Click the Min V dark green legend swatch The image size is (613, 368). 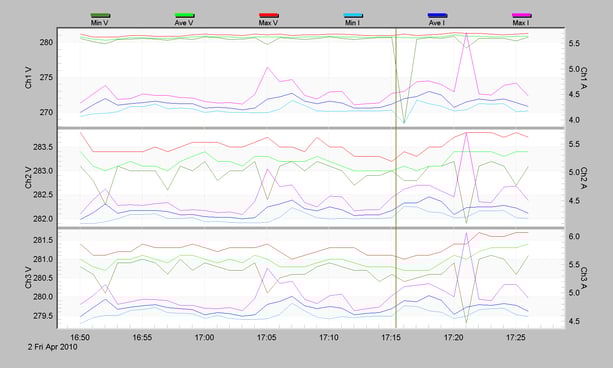coord(100,15)
